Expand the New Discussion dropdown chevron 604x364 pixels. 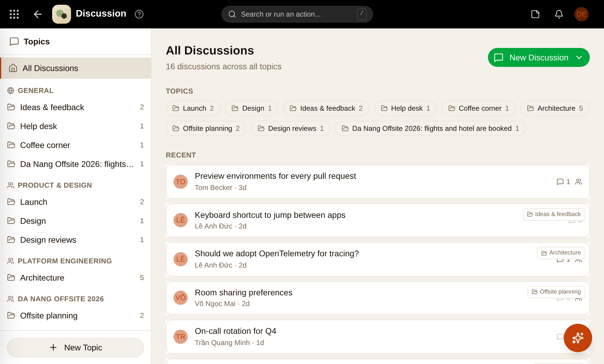pos(579,57)
